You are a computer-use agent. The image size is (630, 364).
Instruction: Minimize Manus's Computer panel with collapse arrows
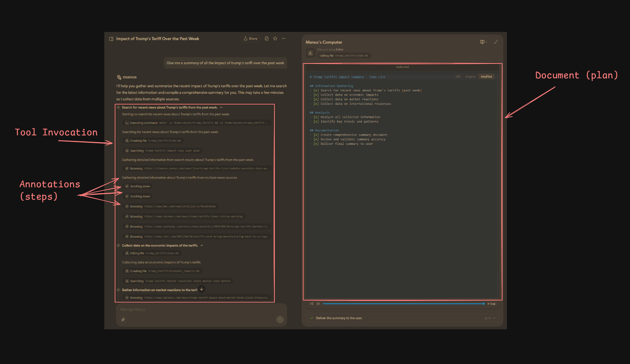click(x=496, y=42)
